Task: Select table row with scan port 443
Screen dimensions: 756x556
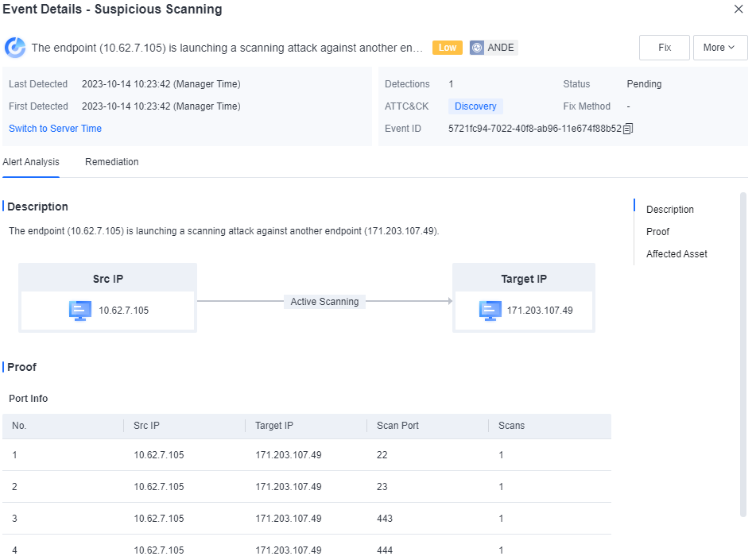Action: (306, 519)
